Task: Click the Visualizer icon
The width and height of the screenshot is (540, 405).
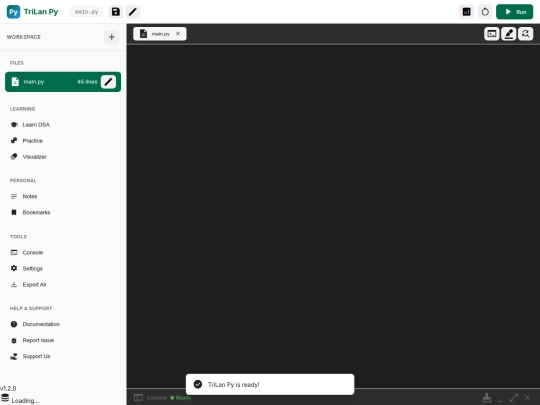Action: click(x=14, y=157)
